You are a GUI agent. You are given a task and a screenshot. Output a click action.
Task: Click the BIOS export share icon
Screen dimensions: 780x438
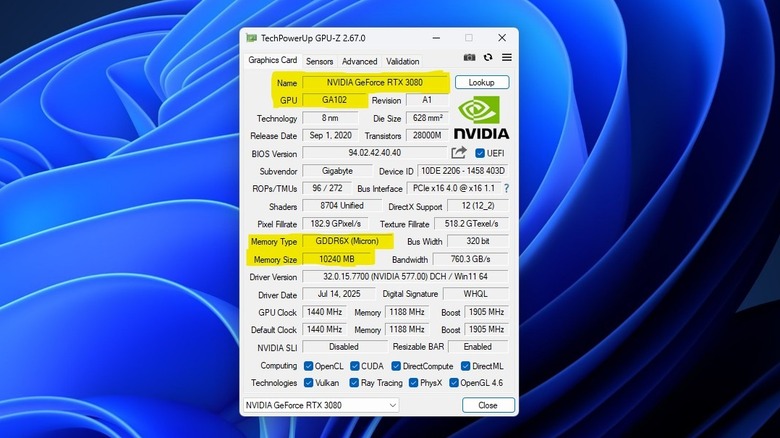459,153
